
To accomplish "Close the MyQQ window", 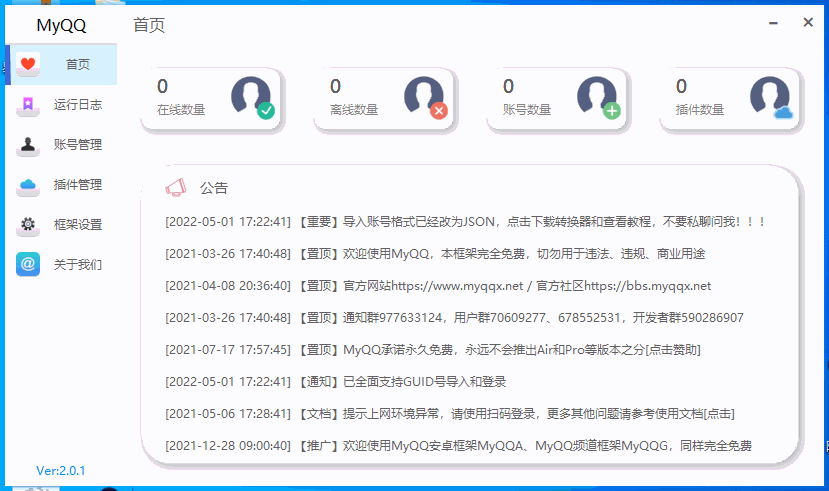I will point(808,22).
